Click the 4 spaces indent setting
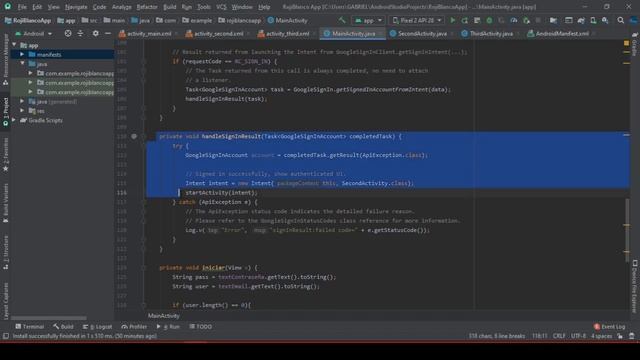Screen dimensions: 640x360 (601, 336)
